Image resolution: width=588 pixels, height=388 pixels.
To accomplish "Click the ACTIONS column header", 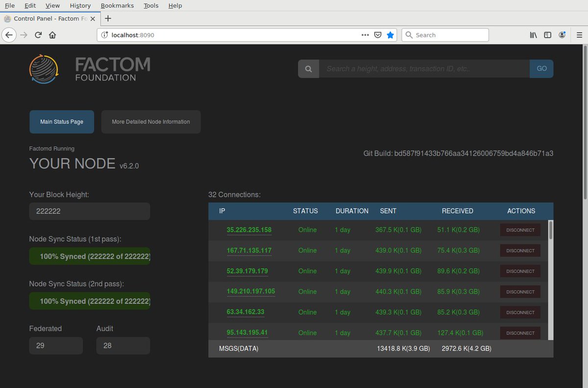I will click(x=521, y=211).
